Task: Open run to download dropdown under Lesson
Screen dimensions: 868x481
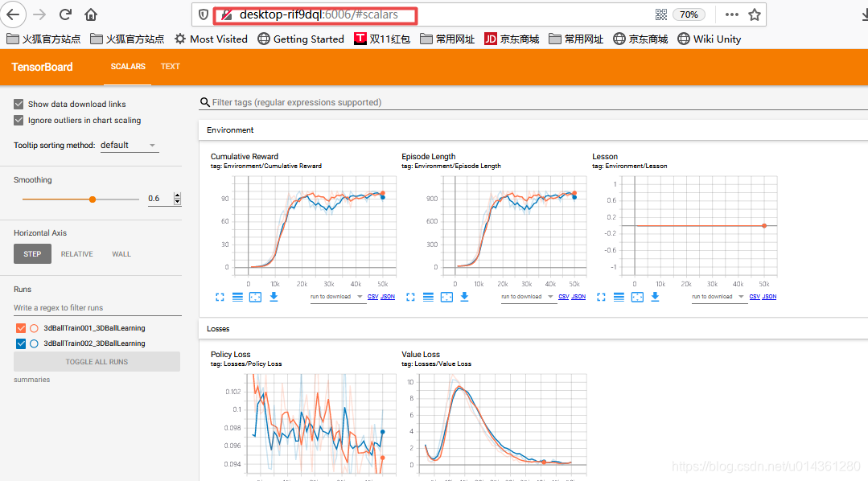Action: click(718, 297)
